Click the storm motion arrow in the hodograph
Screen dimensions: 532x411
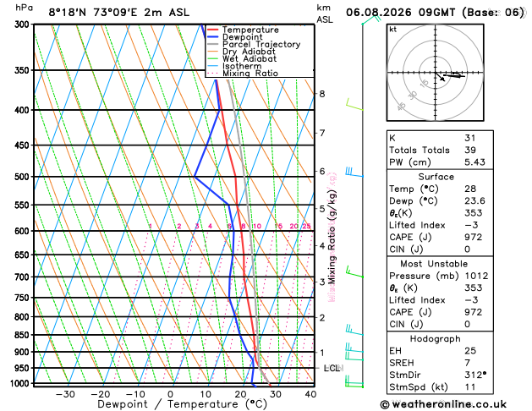pyautogui.click(x=440, y=77)
